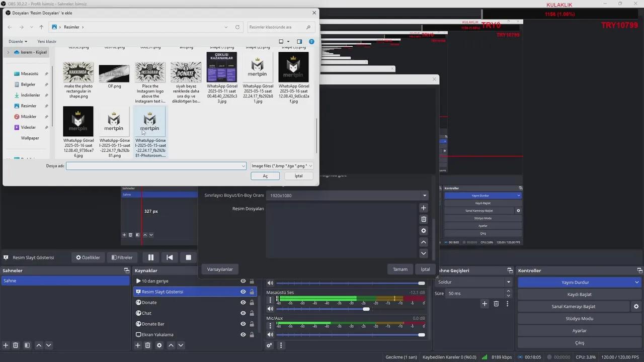The image size is (644, 362).
Task: Hide the 10 dan geriye source
Action: point(243,281)
